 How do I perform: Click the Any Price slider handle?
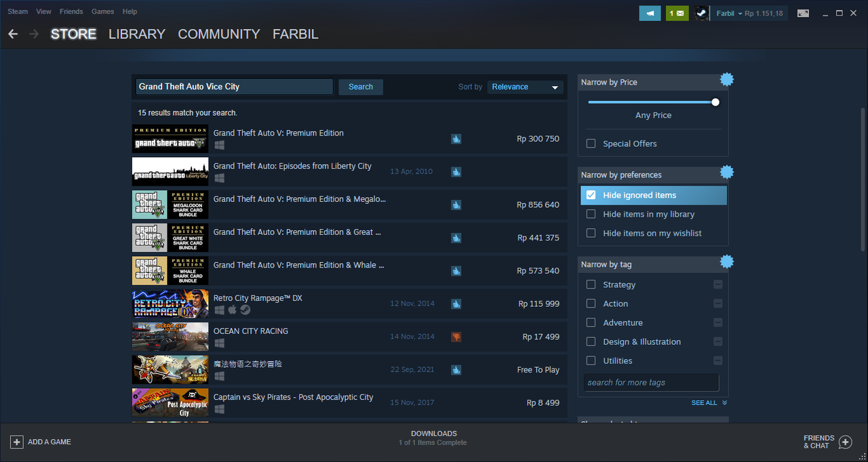tap(715, 102)
